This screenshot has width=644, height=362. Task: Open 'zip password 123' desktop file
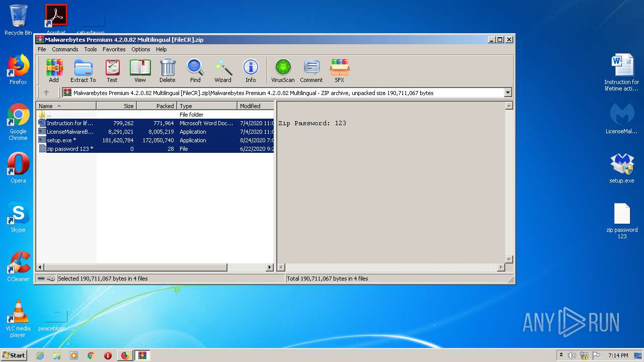tap(622, 221)
